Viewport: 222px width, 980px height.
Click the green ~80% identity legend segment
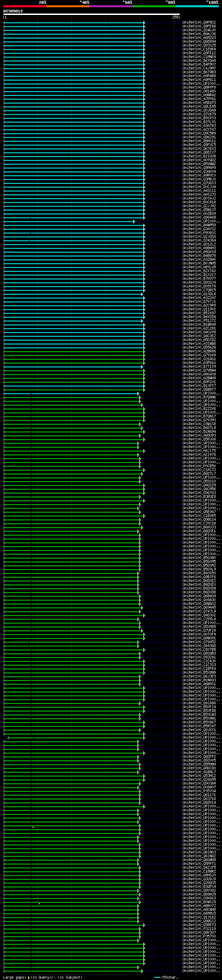pos(154,6)
